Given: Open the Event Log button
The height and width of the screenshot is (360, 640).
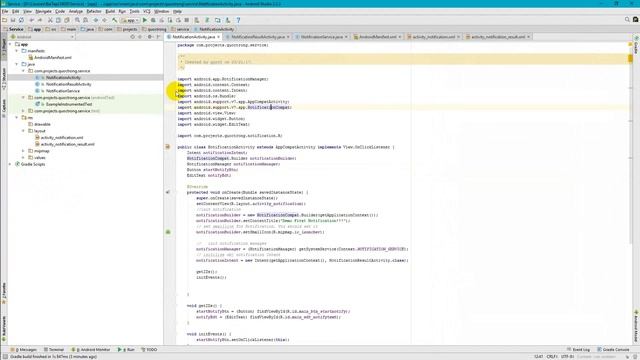Looking at the screenshot, I should 578,349.
